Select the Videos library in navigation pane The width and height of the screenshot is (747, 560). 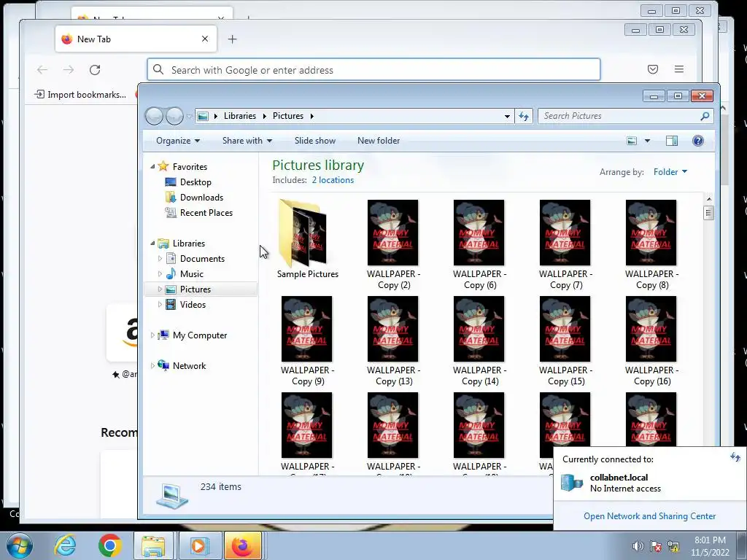pyautogui.click(x=193, y=304)
